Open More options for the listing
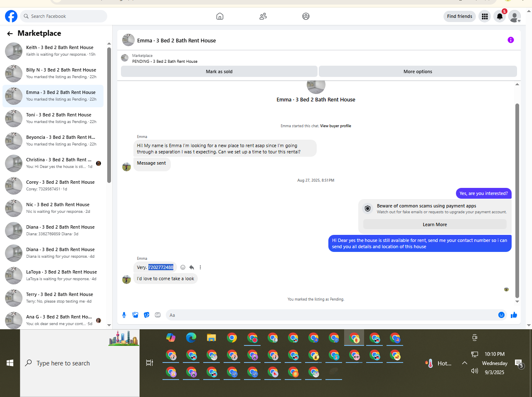This screenshot has height=397, width=532. (x=418, y=72)
